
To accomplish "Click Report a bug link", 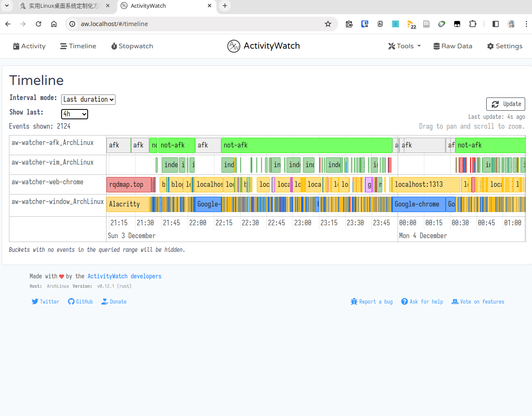I will tap(371, 302).
